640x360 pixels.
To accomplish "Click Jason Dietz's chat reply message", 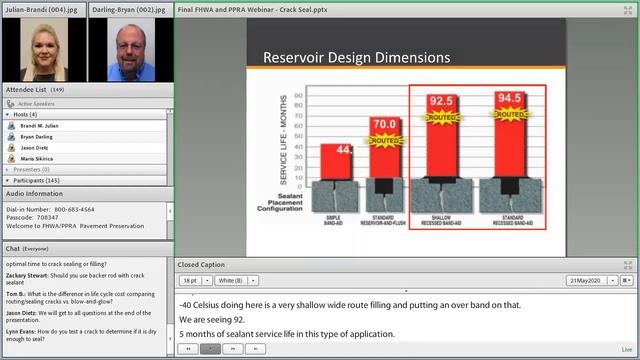I will (x=79, y=316).
